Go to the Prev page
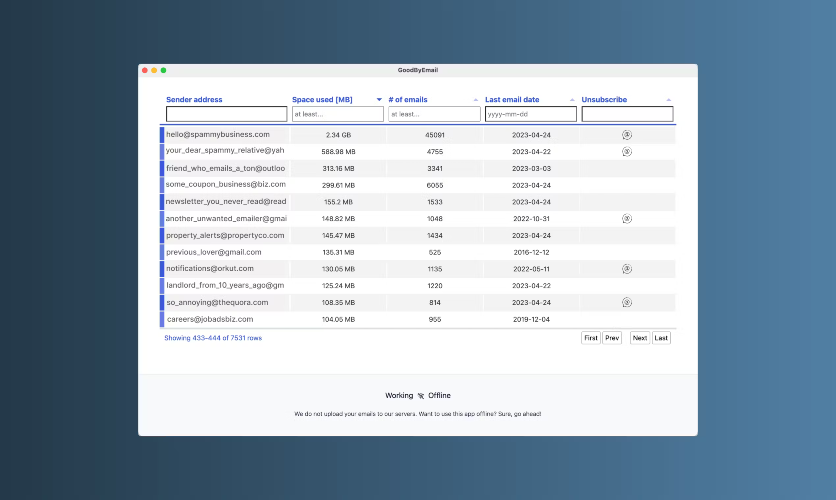Image resolution: width=836 pixels, height=500 pixels. point(612,338)
